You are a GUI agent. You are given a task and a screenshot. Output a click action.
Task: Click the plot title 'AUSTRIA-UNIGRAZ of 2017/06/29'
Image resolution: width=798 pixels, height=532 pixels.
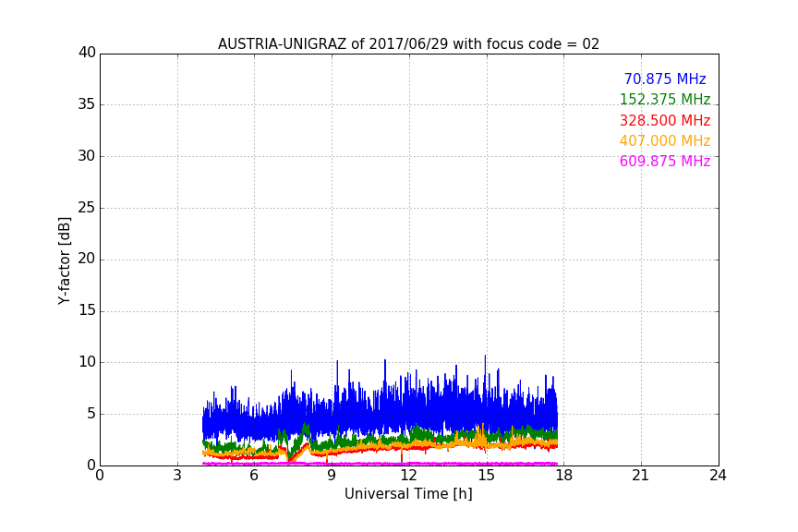(x=332, y=44)
